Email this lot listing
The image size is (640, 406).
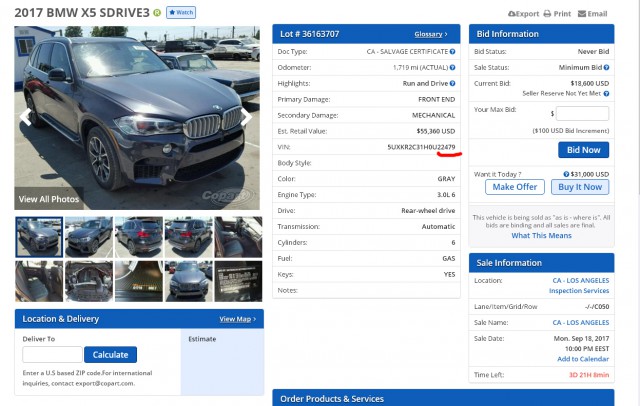coord(593,14)
